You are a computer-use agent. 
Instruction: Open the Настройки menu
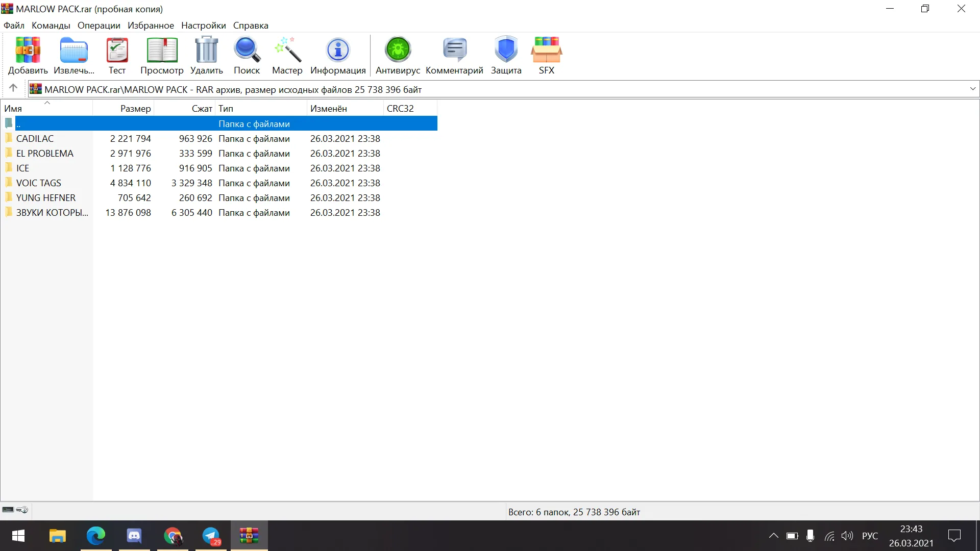(203, 26)
